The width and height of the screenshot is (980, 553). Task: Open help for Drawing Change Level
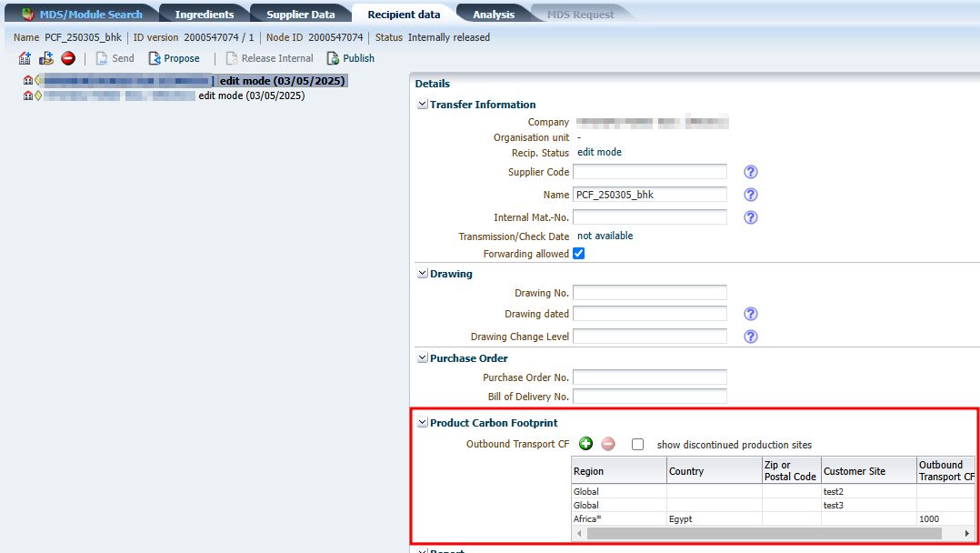pyautogui.click(x=751, y=337)
